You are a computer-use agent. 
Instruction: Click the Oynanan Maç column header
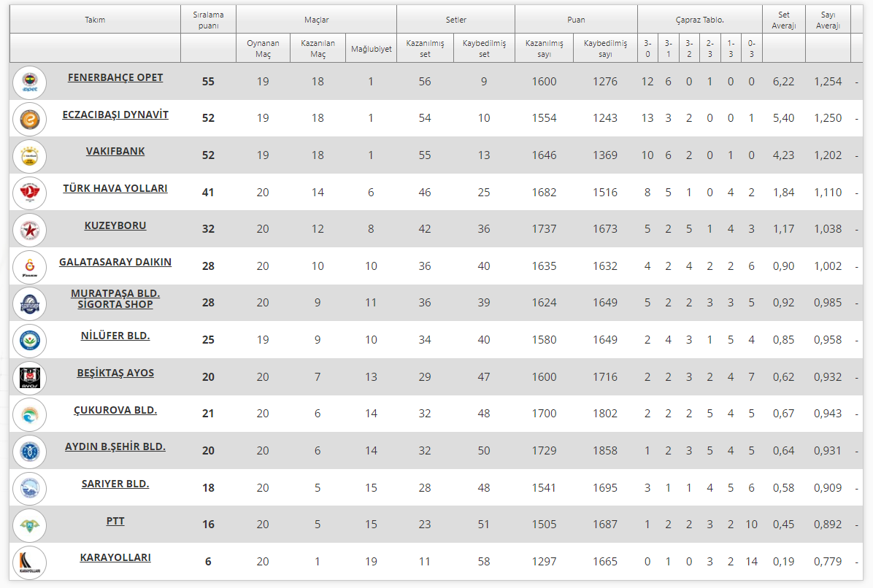tap(263, 48)
